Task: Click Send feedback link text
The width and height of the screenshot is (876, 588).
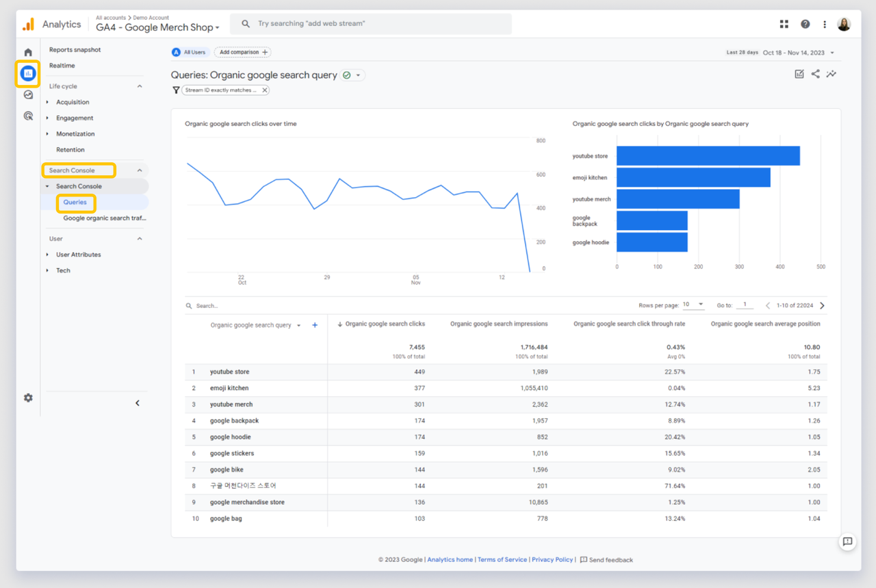Action: (x=611, y=560)
